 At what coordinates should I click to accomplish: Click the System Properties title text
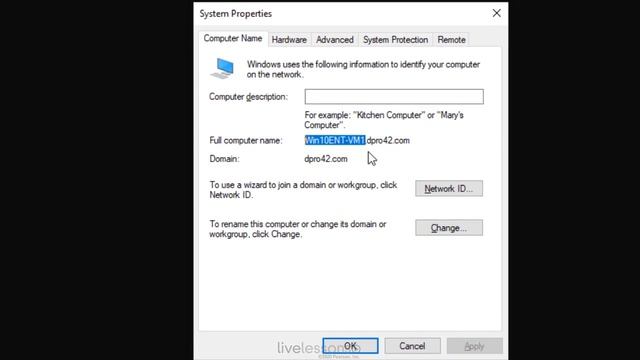click(236, 13)
